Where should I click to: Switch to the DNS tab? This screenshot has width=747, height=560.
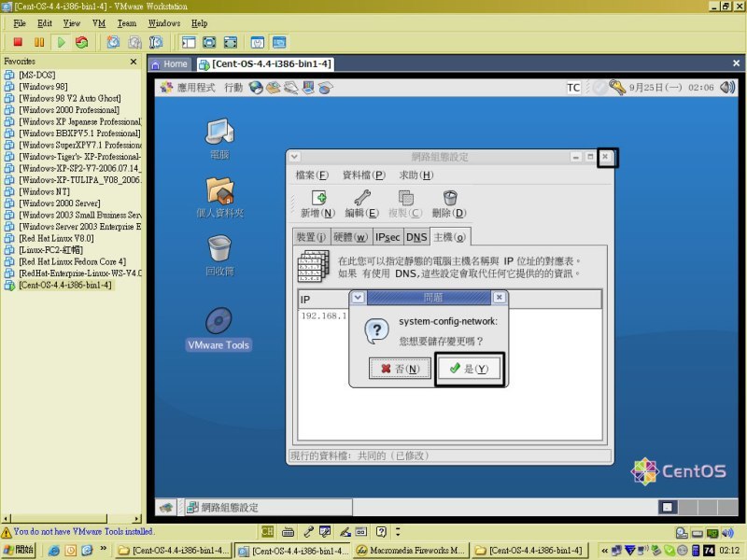[416, 237]
